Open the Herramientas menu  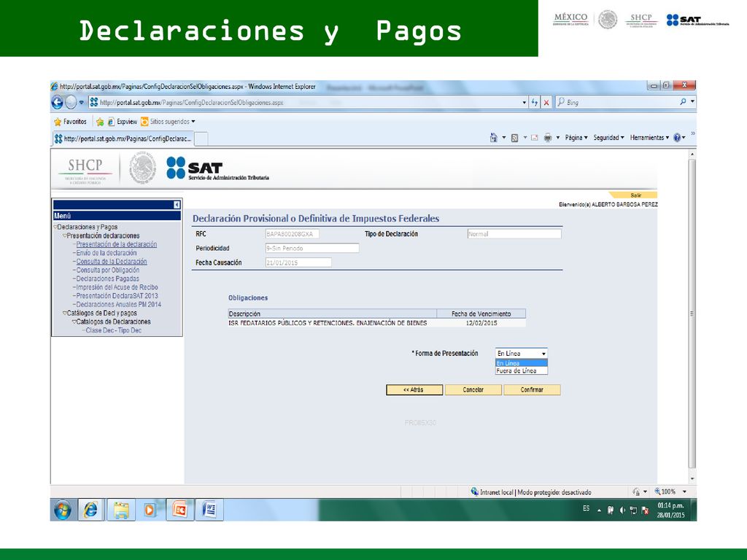[649, 138]
